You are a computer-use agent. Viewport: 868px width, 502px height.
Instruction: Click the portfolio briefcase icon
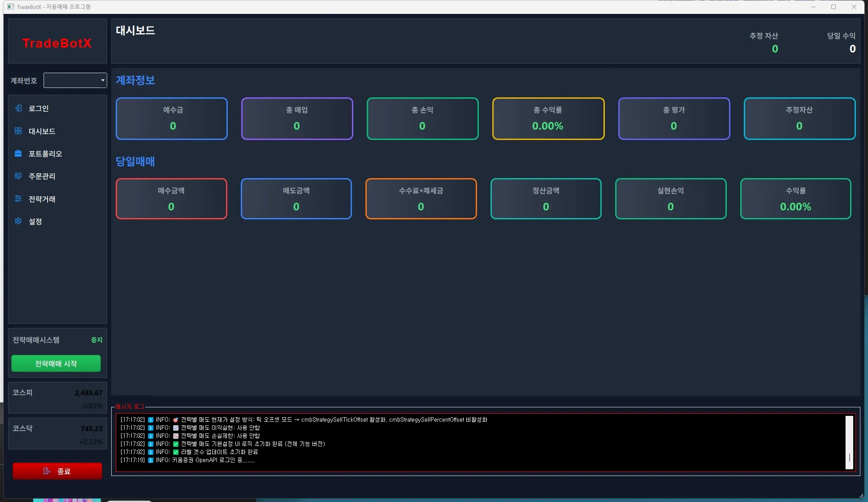pos(18,153)
